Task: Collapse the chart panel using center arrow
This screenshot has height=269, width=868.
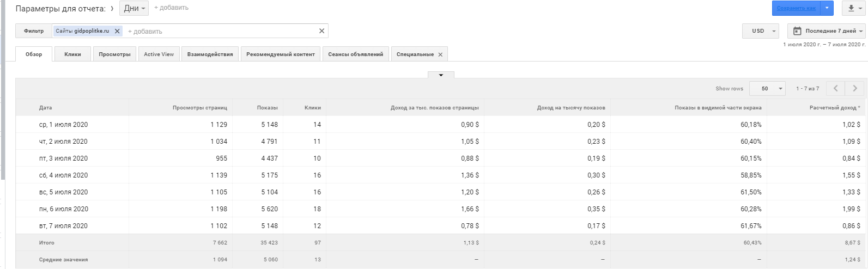Action: pyautogui.click(x=441, y=75)
